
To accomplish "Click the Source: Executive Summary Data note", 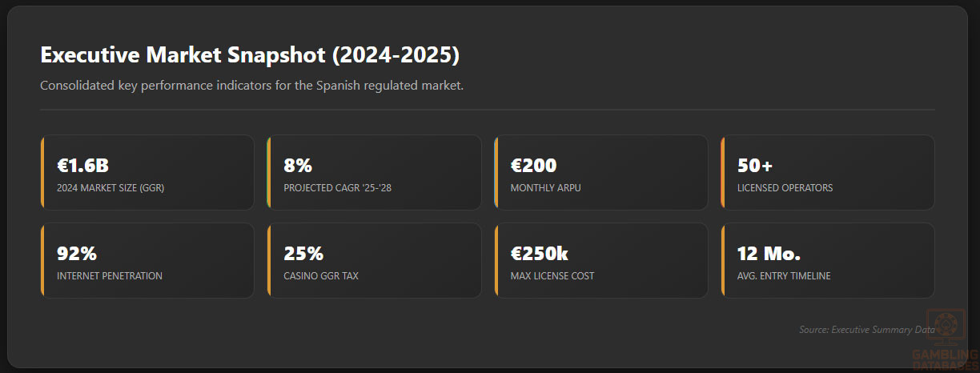I will pos(866,329).
